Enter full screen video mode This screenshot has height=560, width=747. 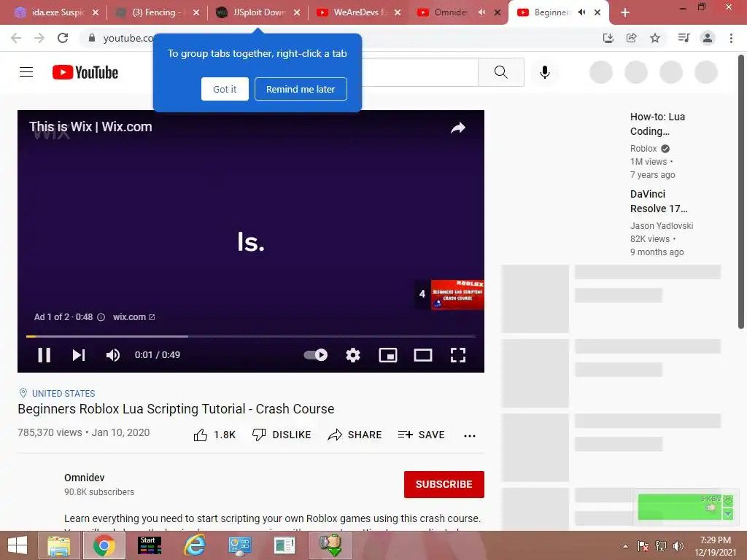point(458,355)
